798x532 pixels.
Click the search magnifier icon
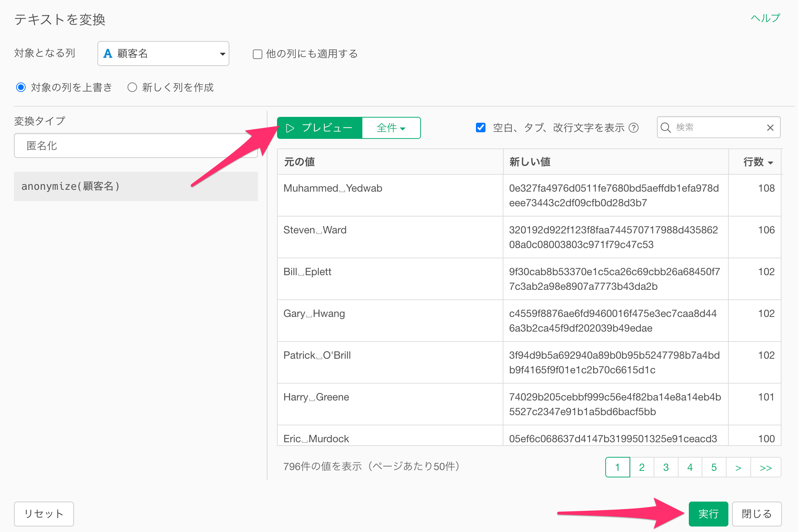point(665,128)
